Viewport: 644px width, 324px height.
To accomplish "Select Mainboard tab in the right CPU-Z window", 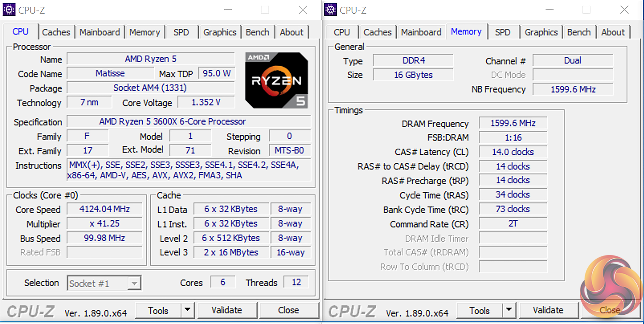I will pos(421,32).
